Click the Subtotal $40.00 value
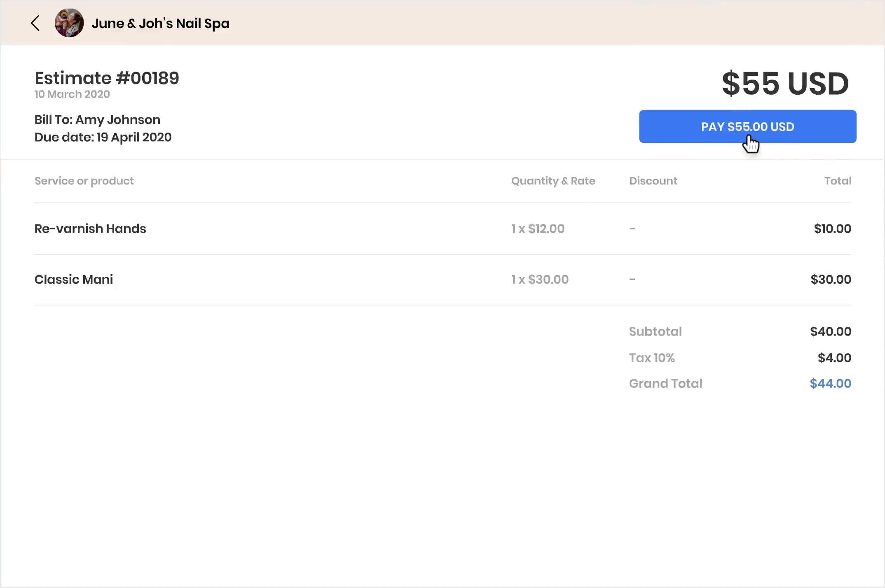The image size is (885, 588). (x=830, y=331)
